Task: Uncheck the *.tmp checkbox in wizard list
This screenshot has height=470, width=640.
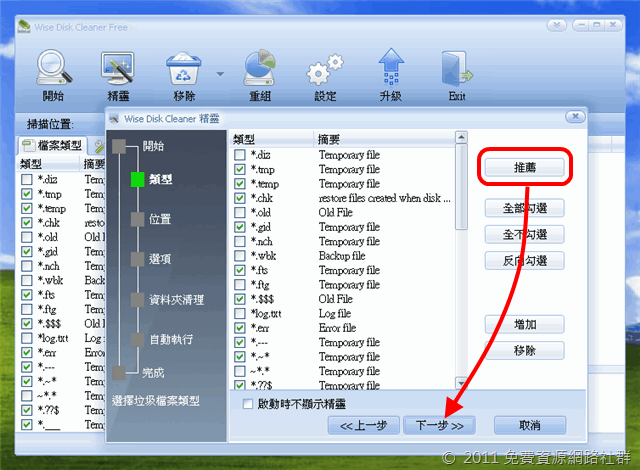Action: pos(240,169)
